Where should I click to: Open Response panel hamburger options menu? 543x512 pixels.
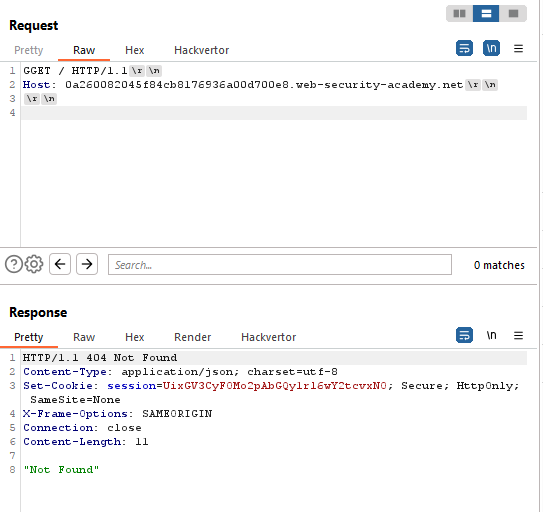pyautogui.click(x=518, y=335)
